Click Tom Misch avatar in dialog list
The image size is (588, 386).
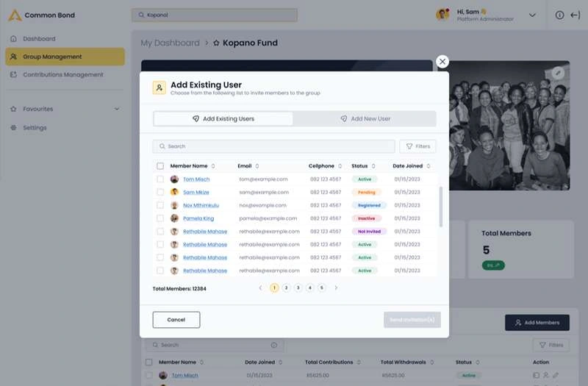point(174,179)
